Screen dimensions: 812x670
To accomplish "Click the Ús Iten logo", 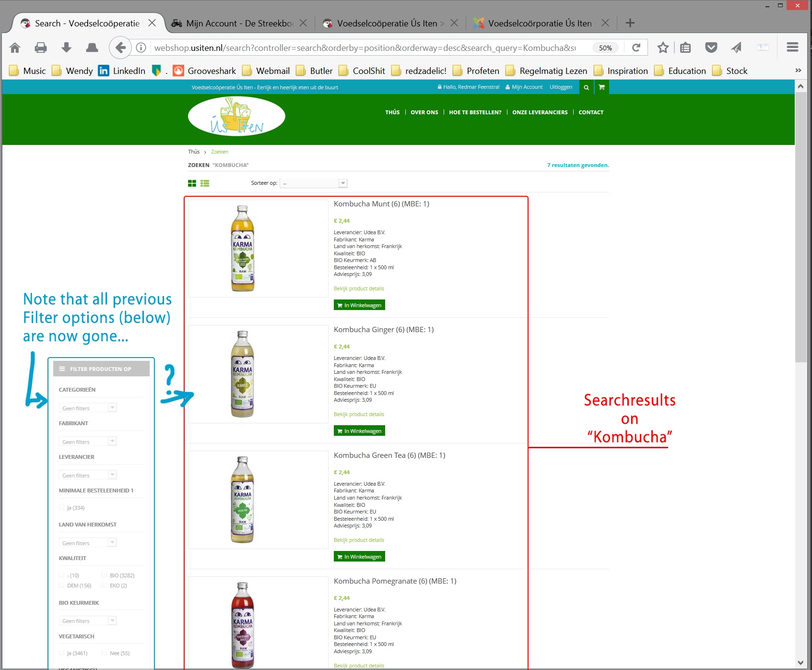I will click(x=236, y=116).
